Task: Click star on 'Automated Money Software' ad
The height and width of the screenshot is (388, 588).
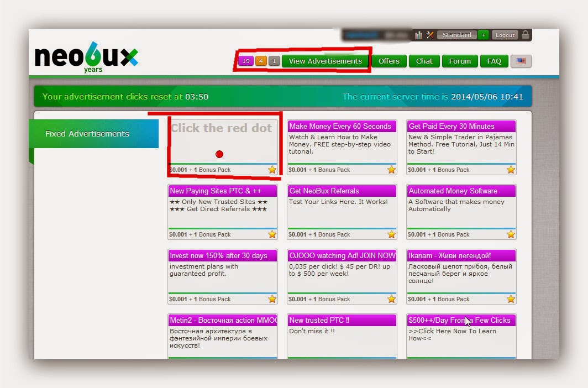Action: [x=511, y=235]
